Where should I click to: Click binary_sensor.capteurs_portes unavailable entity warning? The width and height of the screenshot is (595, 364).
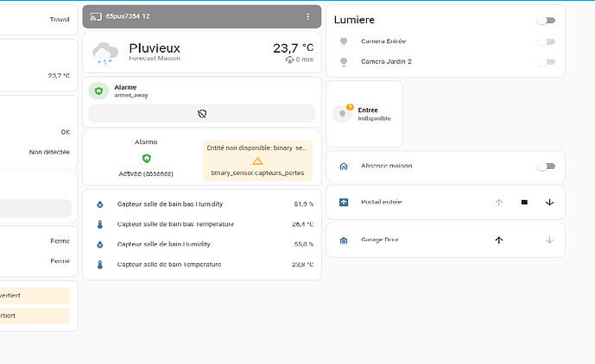tap(257, 160)
